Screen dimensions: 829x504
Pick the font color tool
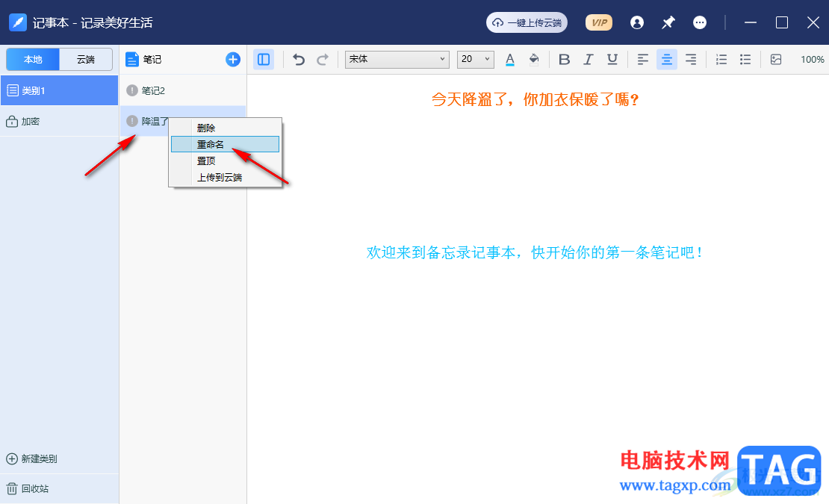509,59
